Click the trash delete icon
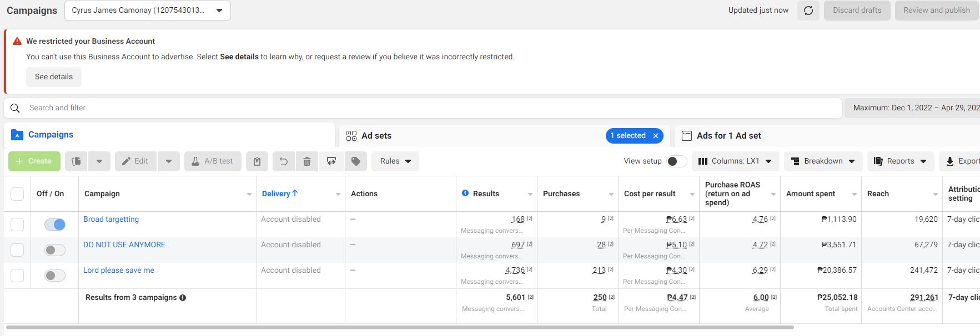980x336 pixels. [307, 161]
